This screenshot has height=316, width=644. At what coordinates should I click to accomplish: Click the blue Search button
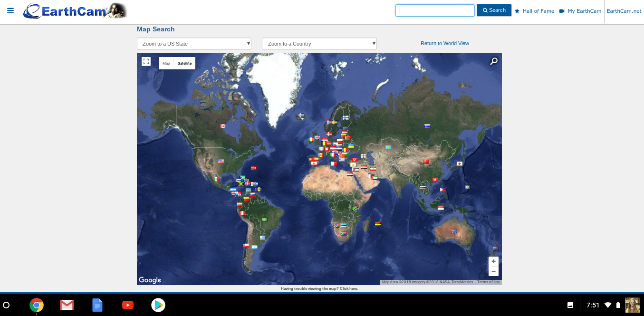point(494,10)
